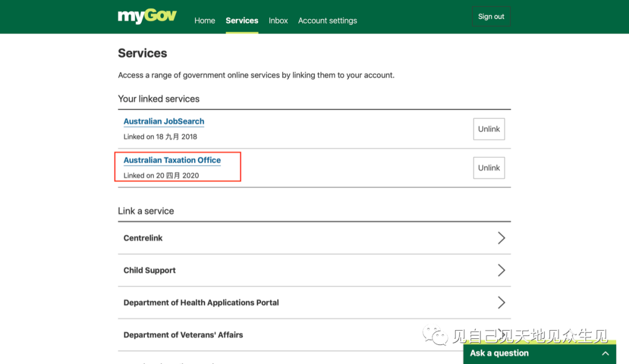Viewport: 629px width, 364px height.
Task: Click the 'Access a range of government' description
Action: coord(256,75)
